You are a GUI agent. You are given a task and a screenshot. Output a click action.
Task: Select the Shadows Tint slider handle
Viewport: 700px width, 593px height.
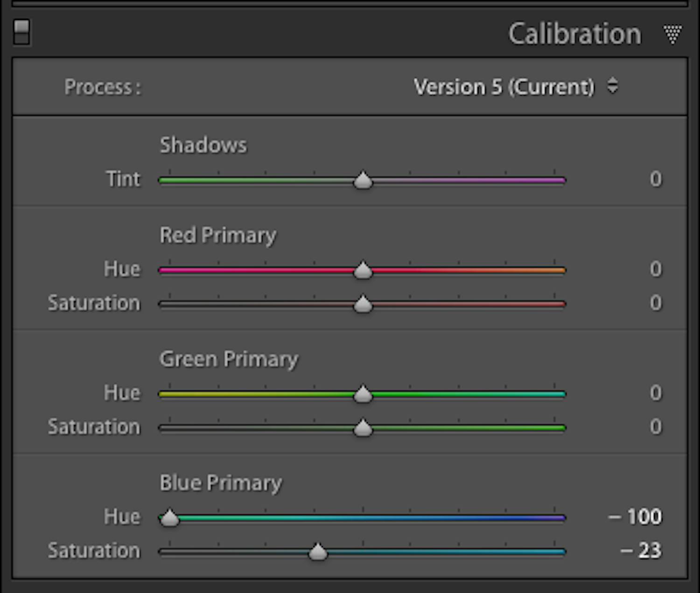(x=363, y=180)
